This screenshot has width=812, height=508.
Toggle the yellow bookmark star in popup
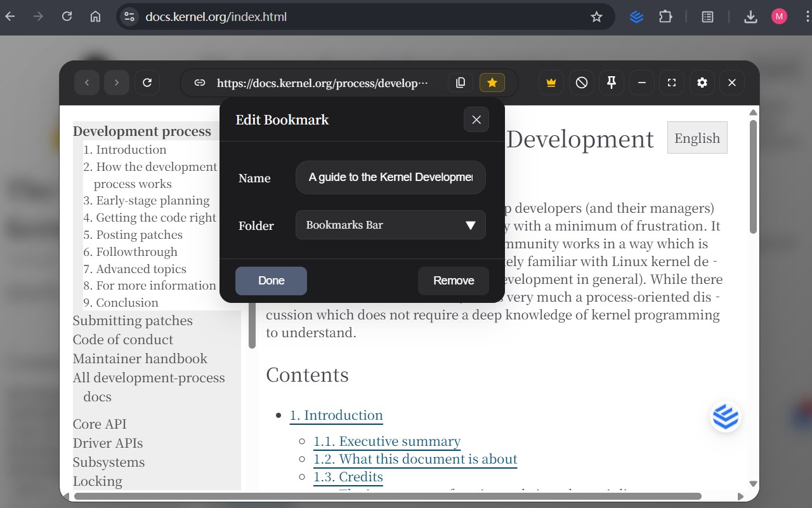(492, 83)
